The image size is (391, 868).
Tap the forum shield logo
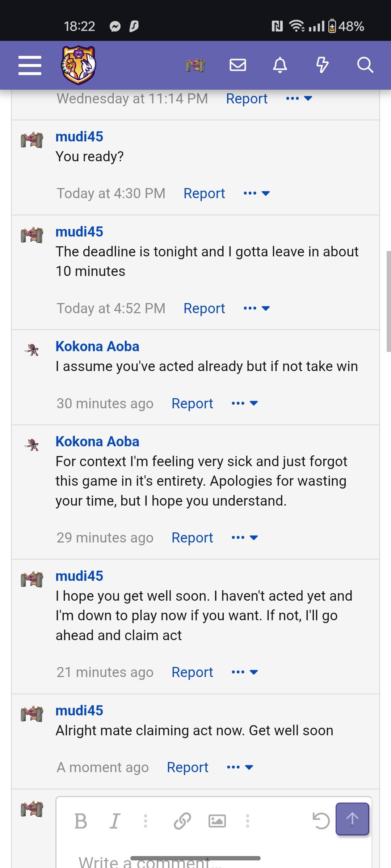[79, 65]
